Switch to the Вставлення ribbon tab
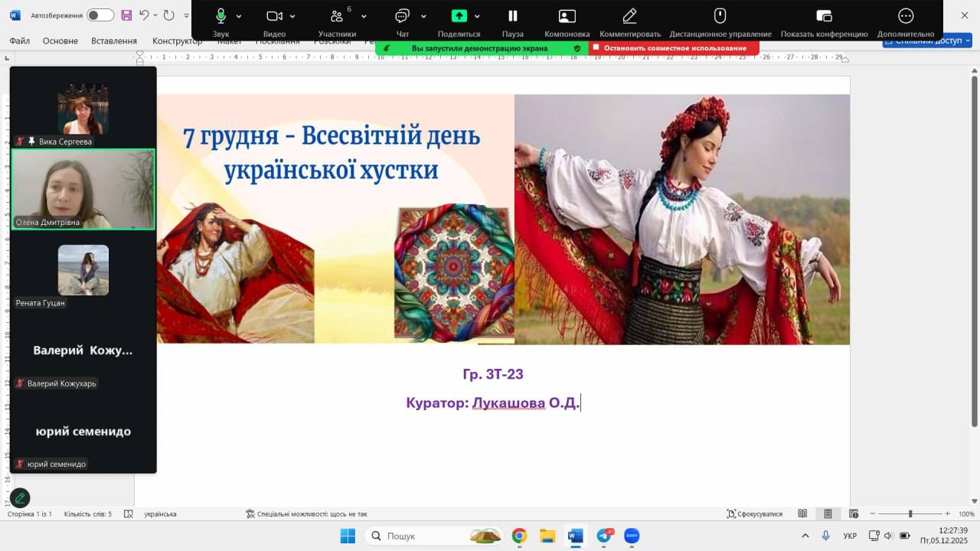Viewport: 980px width, 551px height. (113, 41)
